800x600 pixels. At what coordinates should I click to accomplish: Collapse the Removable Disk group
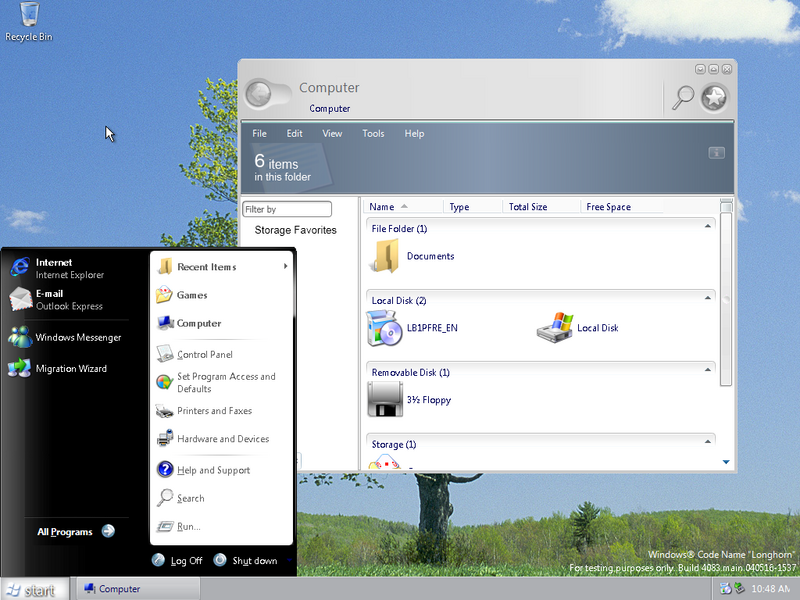tap(708, 371)
